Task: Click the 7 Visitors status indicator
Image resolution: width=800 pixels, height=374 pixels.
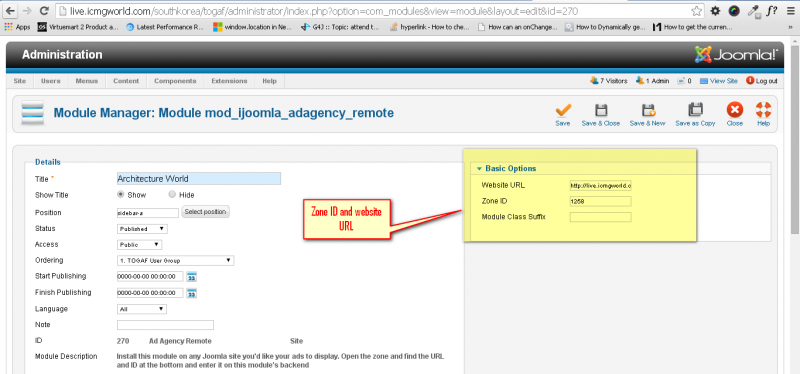Action: point(609,81)
